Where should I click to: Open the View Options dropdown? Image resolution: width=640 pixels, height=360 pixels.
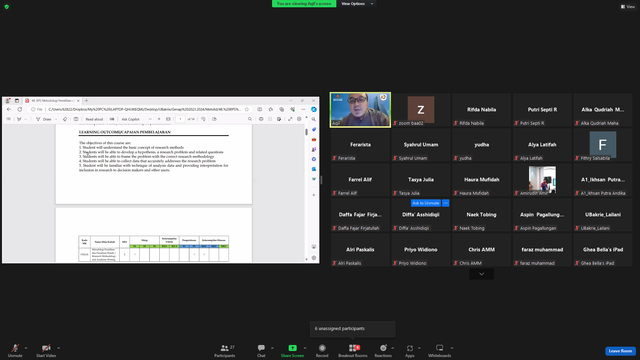point(357,4)
